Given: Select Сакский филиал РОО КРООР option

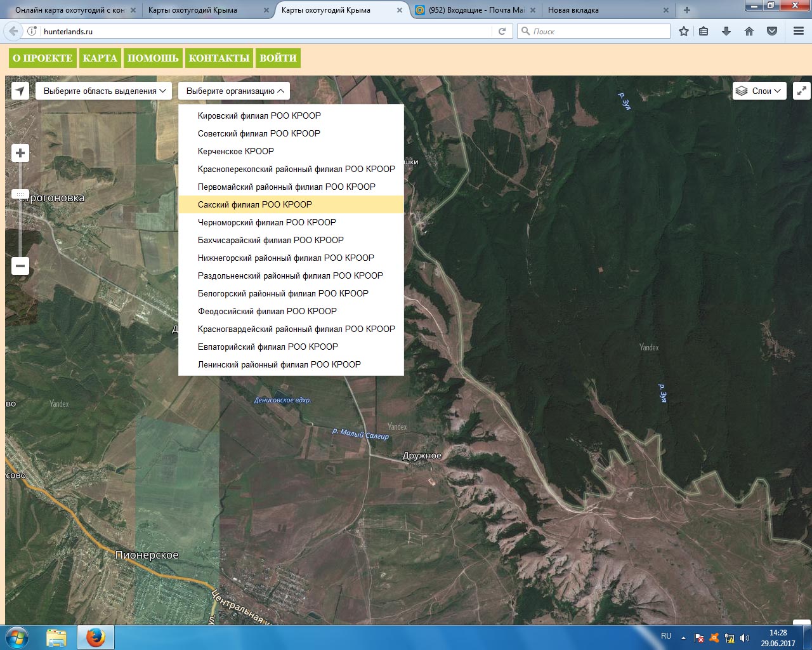Looking at the screenshot, I should coord(255,204).
